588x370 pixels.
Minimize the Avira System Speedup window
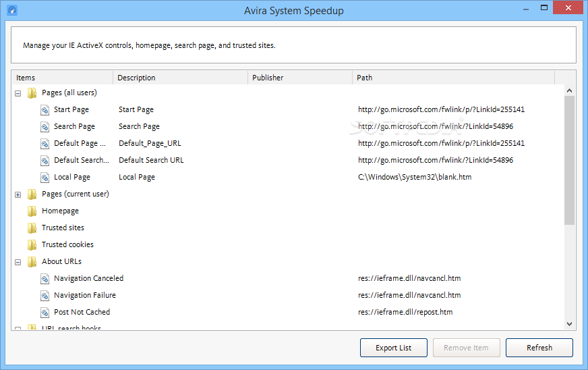(526, 8)
